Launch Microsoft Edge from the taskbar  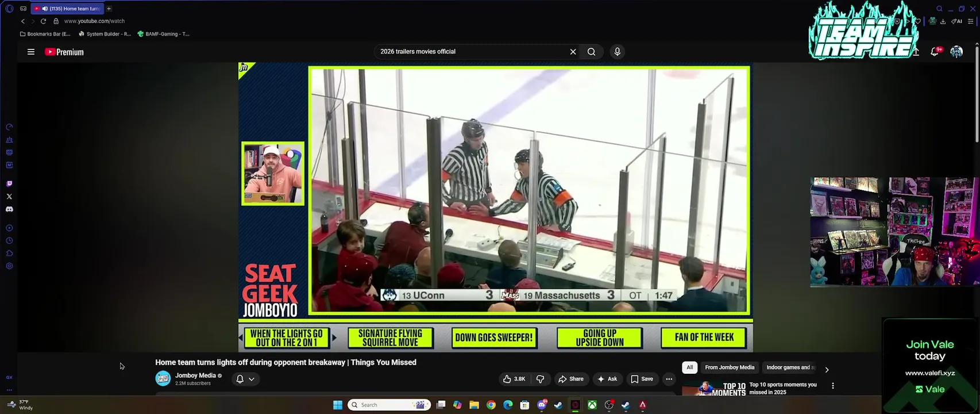508,405
